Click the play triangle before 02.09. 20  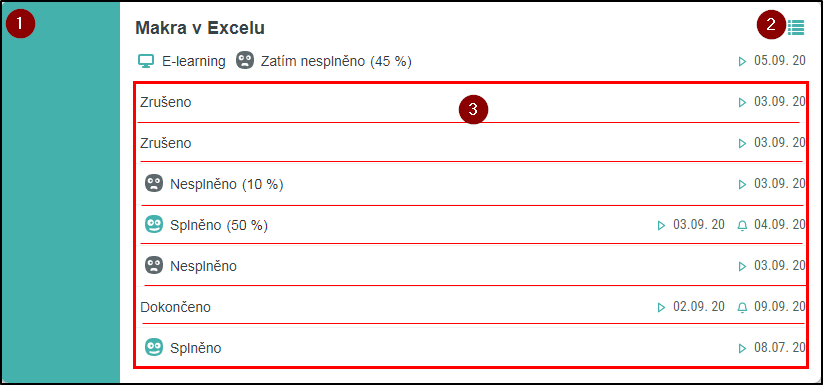click(x=661, y=307)
